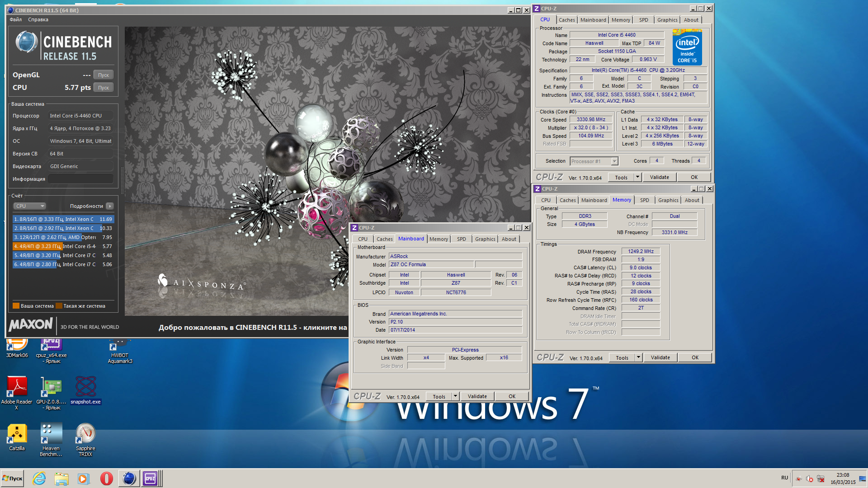
Task: Launch the 3DMark06 desktop shortcut
Action: click(x=17, y=349)
